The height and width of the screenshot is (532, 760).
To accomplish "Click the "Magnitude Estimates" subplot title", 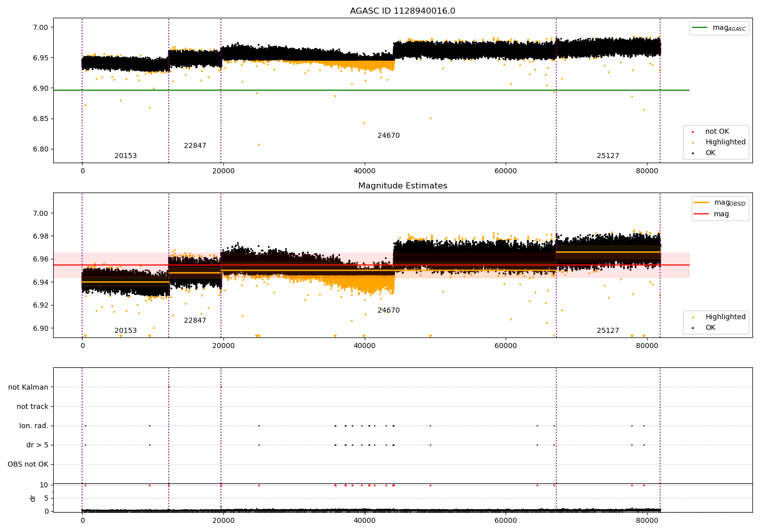I will coord(402,186).
